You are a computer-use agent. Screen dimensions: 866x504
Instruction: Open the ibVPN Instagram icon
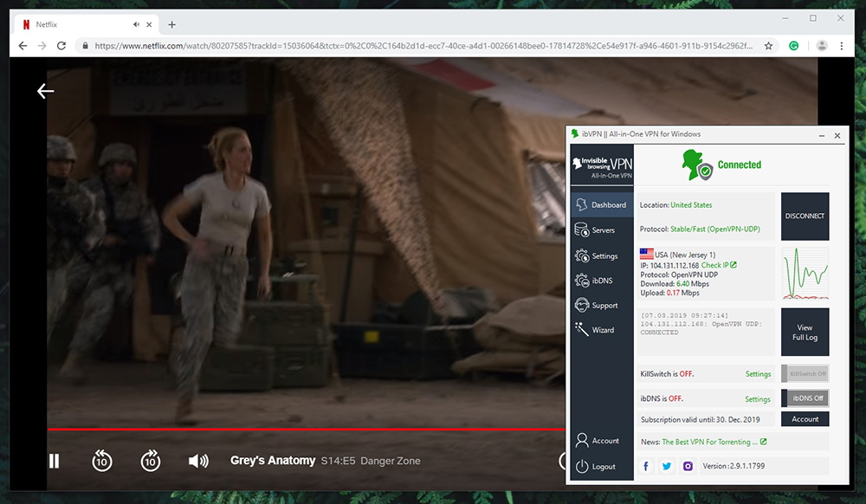tap(688, 466)
